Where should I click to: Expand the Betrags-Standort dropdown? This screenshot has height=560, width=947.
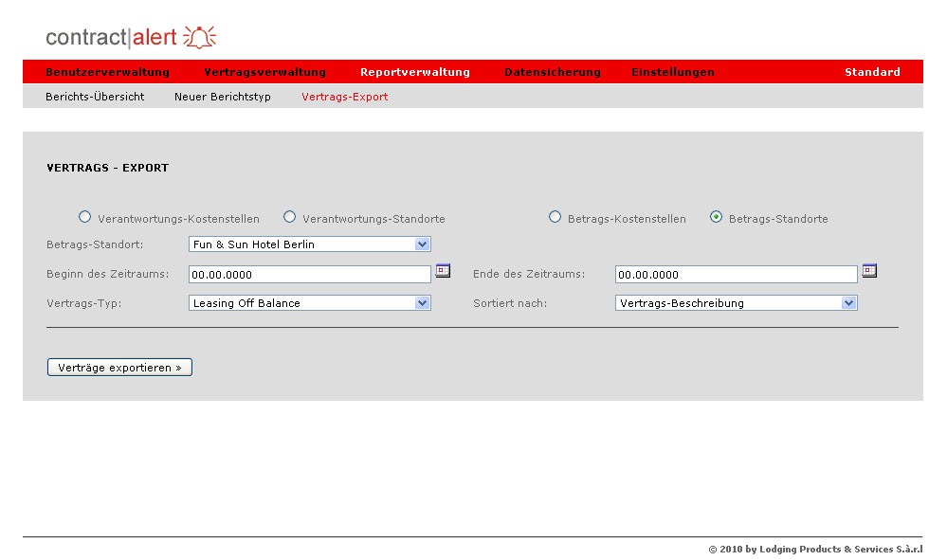click(x=423, y=244)
